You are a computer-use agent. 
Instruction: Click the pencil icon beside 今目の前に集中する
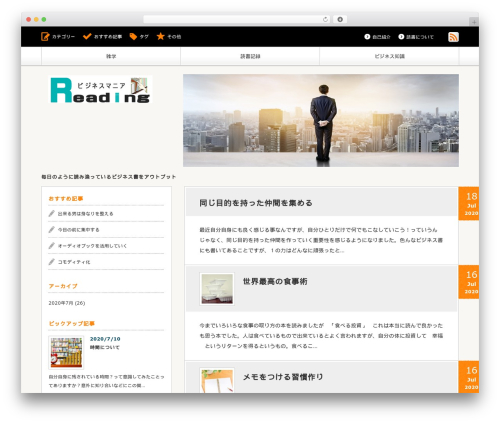pos(51,229)
